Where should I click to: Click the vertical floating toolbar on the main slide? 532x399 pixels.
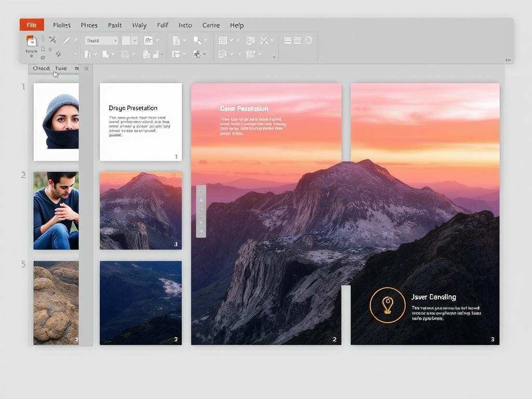pos(201,211)
